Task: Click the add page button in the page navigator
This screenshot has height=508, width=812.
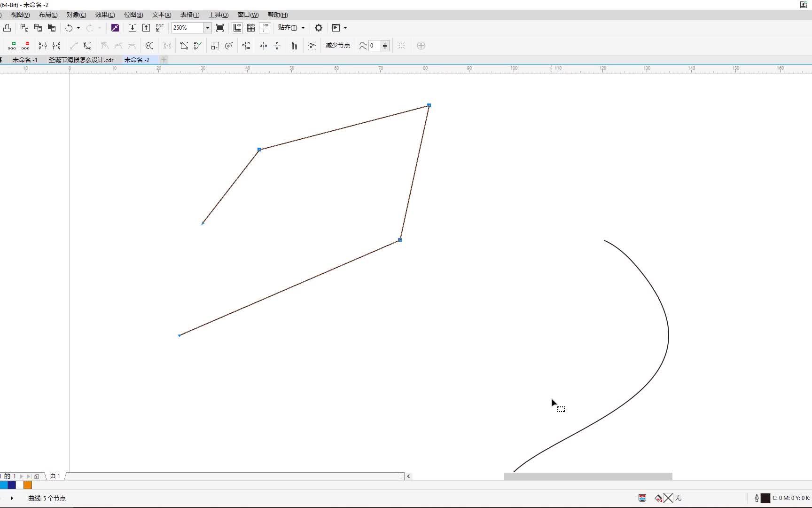Action: (x=37, y=476)
